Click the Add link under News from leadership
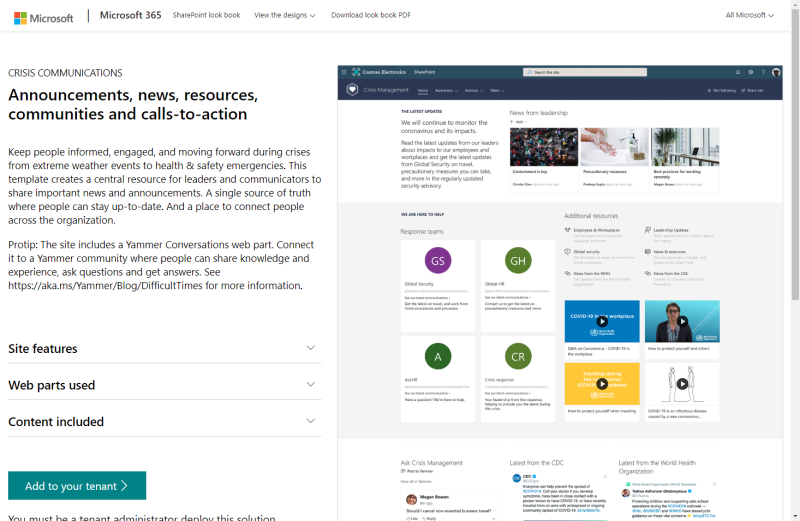The height and width of the screenshot is (521, 800). pos(516,122)
